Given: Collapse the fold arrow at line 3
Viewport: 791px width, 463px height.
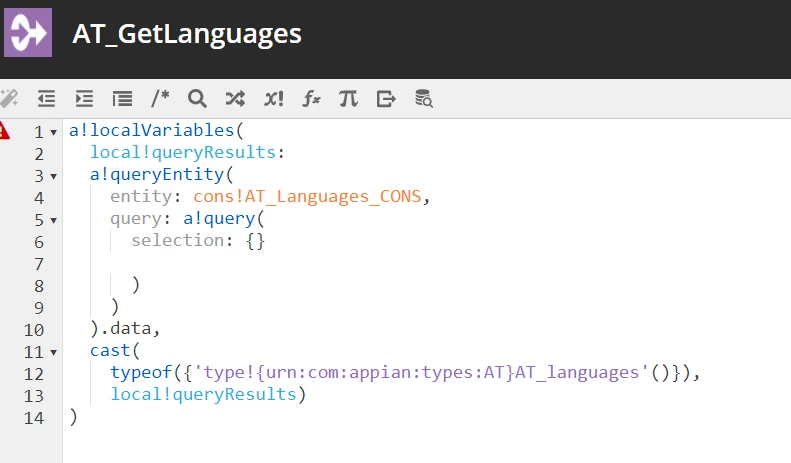Looking at the screenshot, I should tap(53, 177).
